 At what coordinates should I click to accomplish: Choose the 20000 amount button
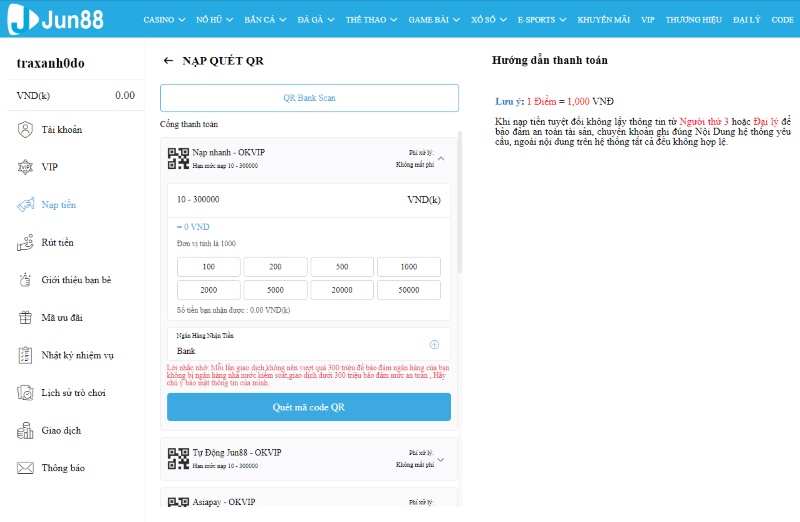click(342, 290)
